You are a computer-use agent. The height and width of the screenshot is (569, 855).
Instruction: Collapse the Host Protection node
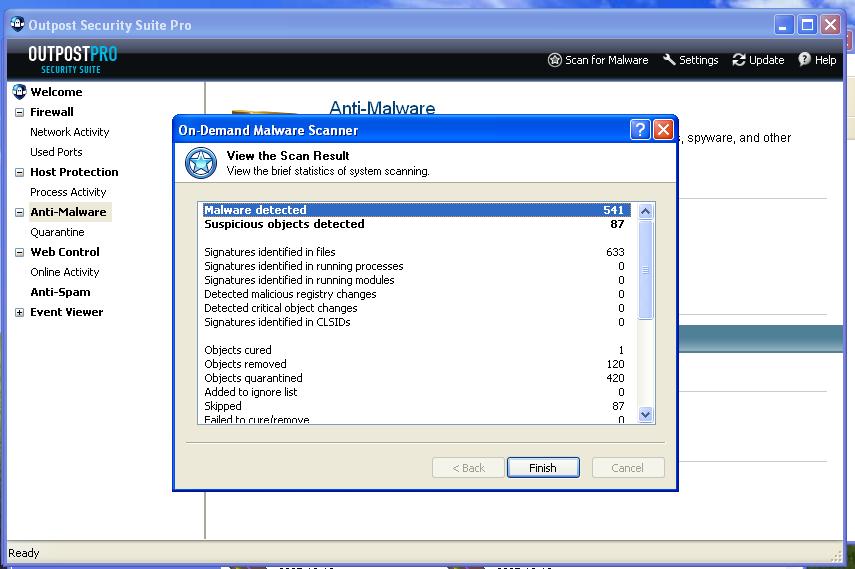click(20, 172)
